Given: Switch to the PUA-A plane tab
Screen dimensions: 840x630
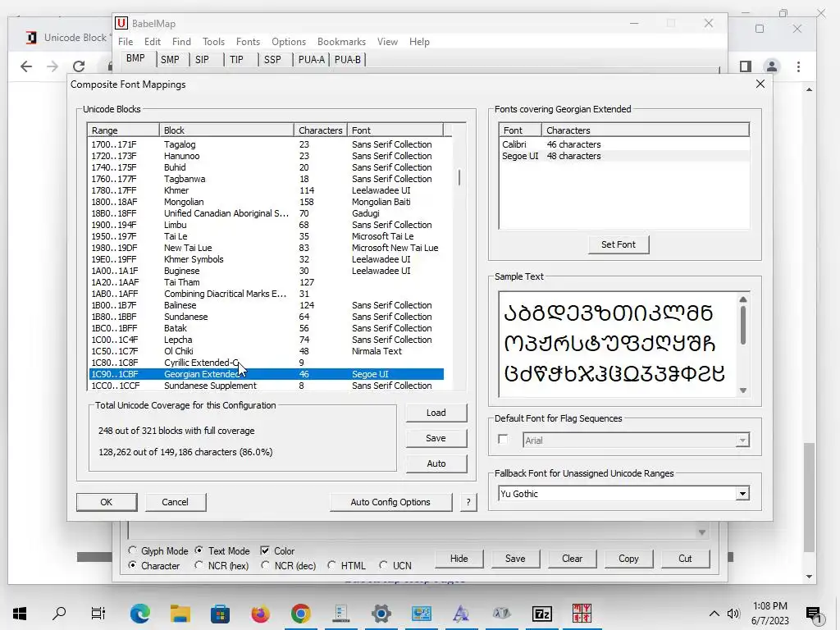Looking at the screenshot, I should click(311, 59).
